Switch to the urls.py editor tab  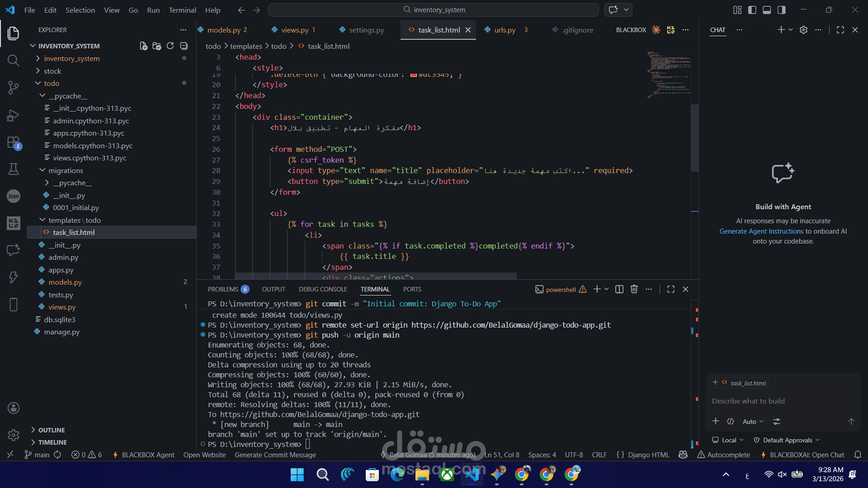[505, 30]
